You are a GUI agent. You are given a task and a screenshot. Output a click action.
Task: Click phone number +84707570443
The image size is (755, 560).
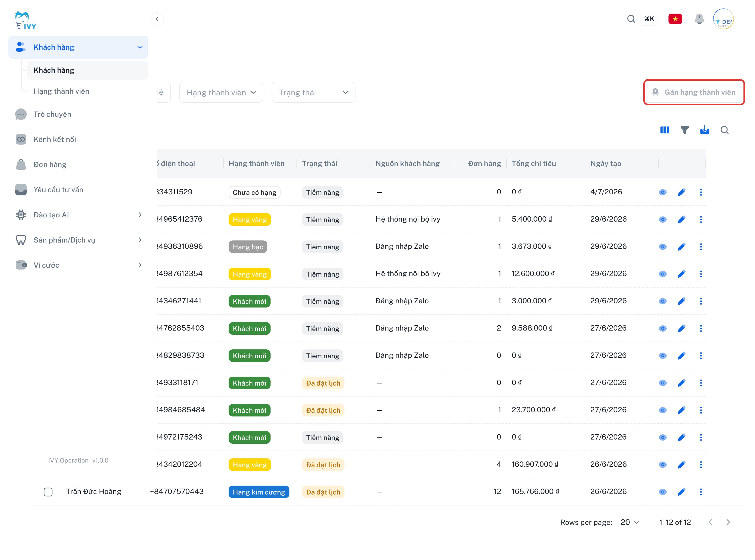177,492
